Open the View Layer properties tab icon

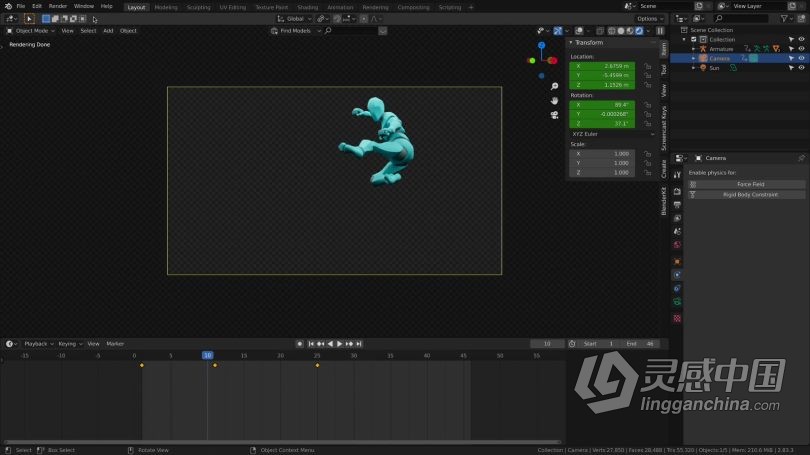pos(677,218)
